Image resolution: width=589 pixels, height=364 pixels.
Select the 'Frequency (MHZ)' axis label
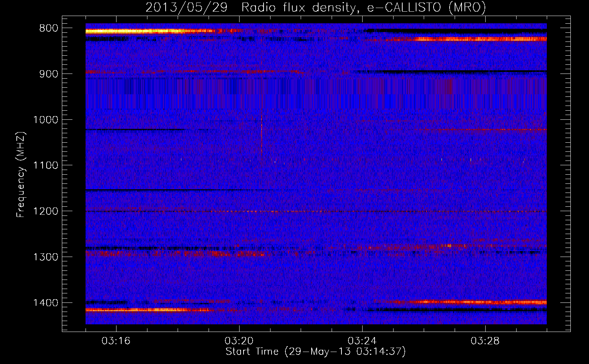(x=21, y=175)
